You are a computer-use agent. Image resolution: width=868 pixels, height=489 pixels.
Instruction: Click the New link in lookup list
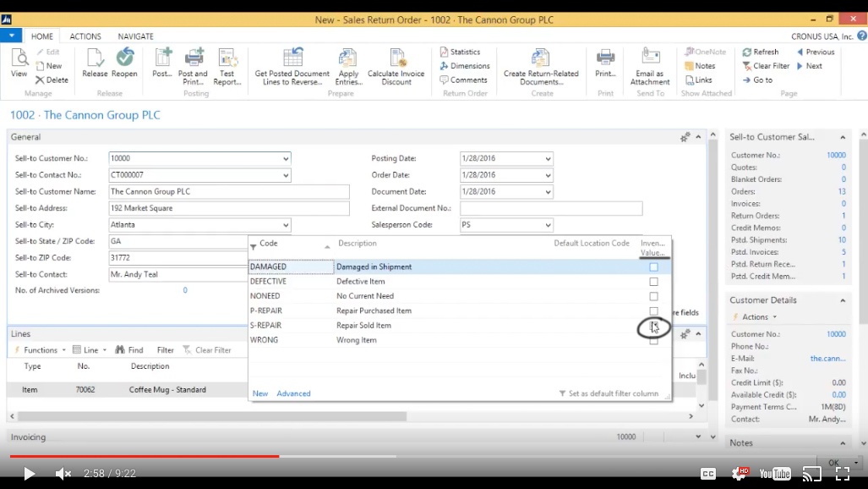click(x=260, y=393)
